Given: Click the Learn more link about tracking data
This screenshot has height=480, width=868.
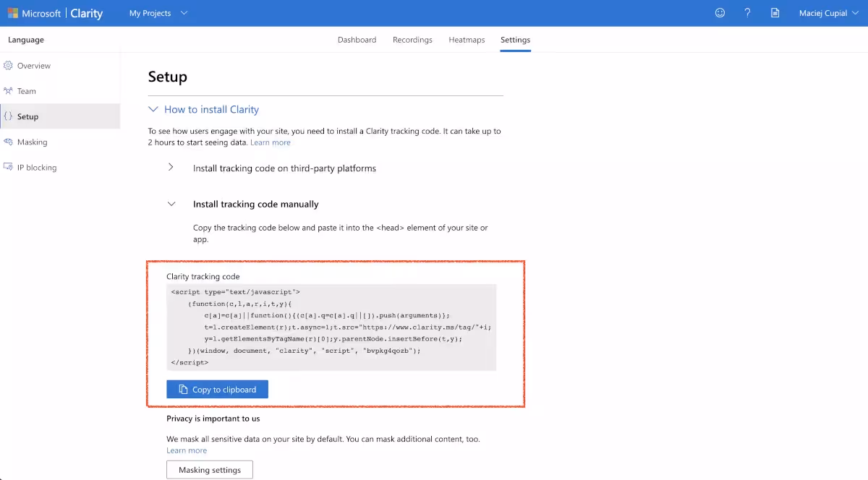Looking at the screenshot, I should (271, 142).
